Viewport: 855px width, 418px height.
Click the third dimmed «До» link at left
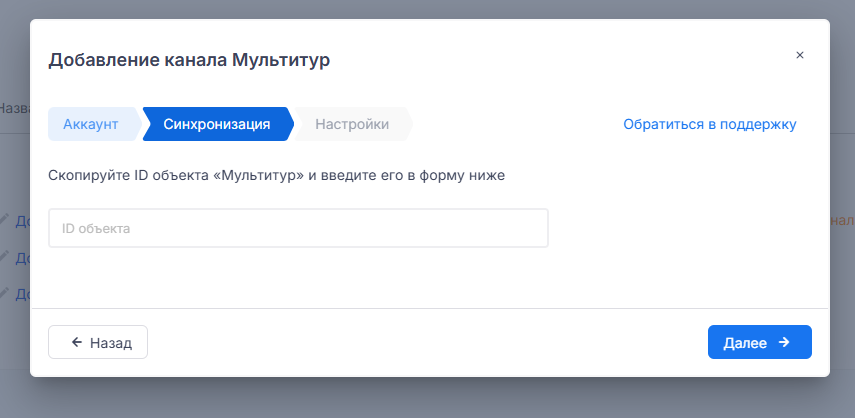[x=22, y=294]
